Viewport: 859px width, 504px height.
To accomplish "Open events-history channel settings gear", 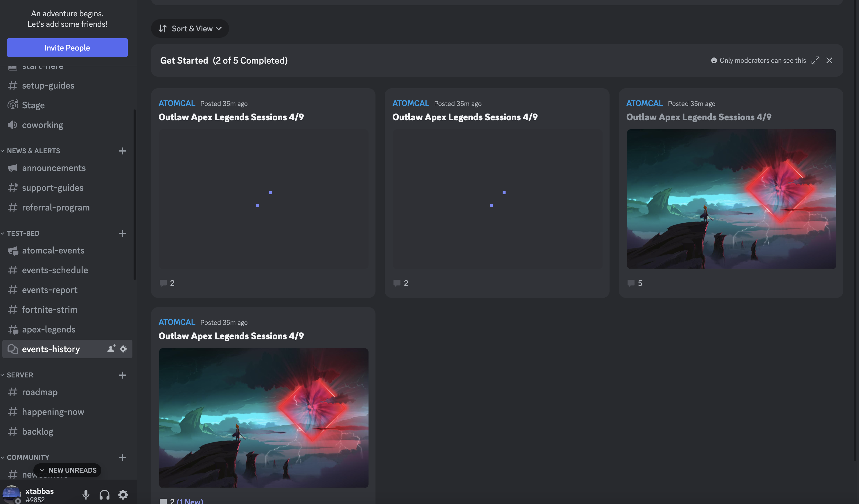I will click(x=123, y=349).
